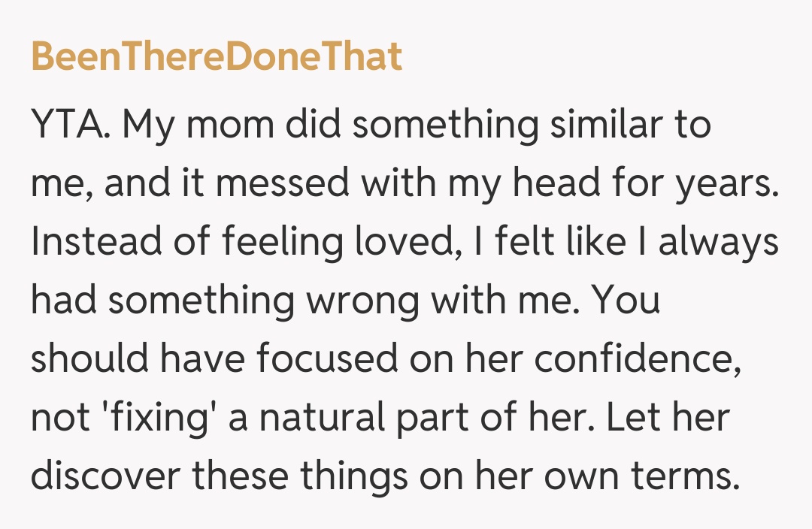Click the 'YTA' verdict at comment start
This screenshot has height=529, width=812.
(x=72, y=125)
